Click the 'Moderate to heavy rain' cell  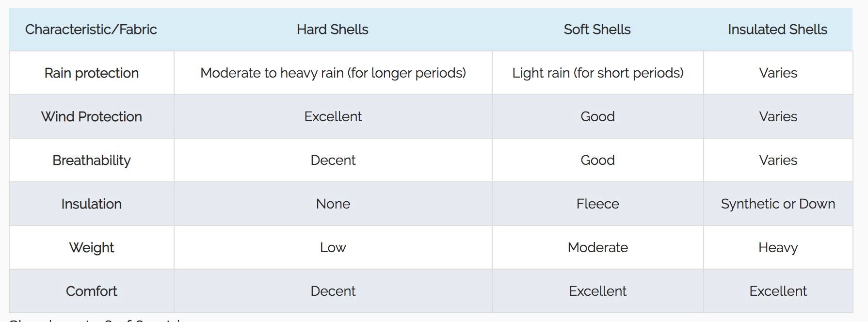[333, 73]
